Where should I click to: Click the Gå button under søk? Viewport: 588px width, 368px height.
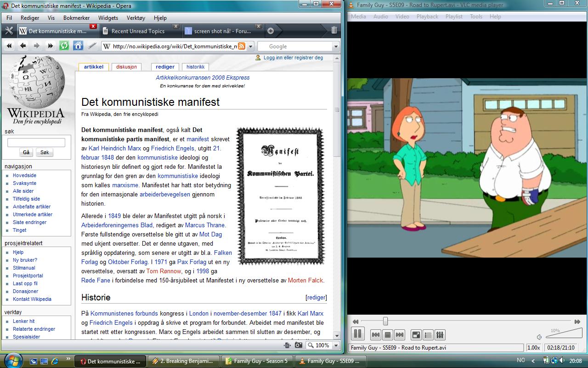(26, 152)
